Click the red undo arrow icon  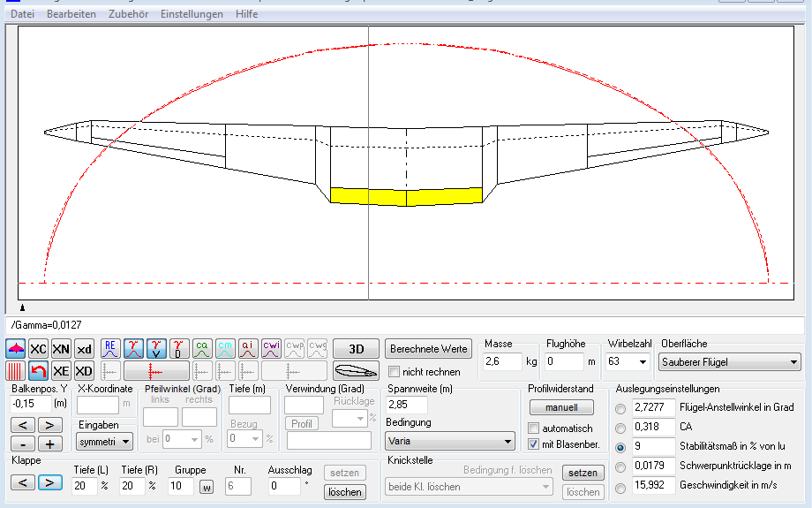39,371
